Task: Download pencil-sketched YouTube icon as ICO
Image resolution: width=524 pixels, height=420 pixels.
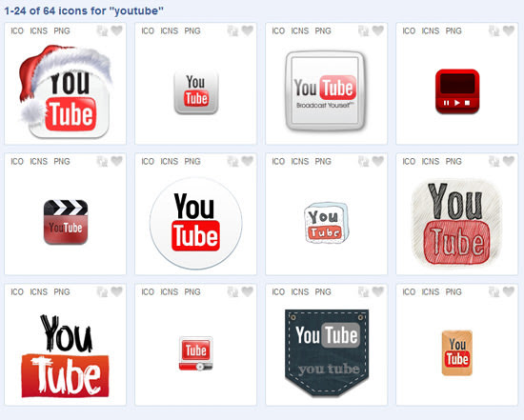Action: [x=409, y=161]
